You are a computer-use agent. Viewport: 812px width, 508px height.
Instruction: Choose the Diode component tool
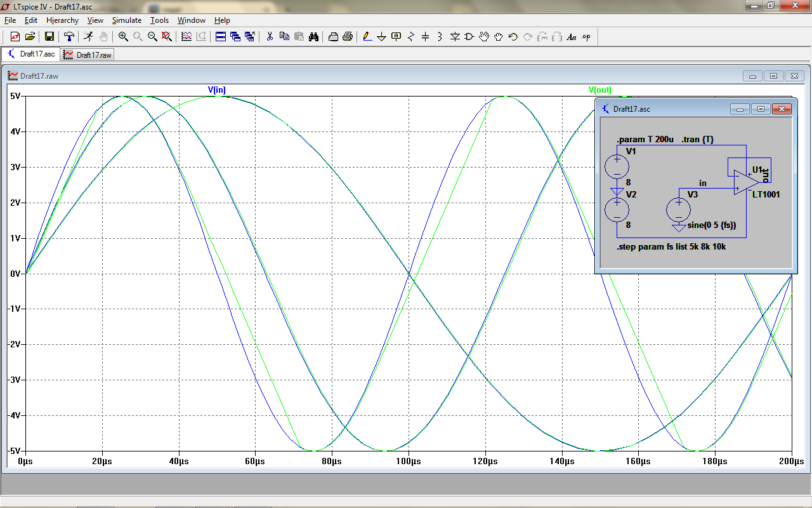pos(454,37)
